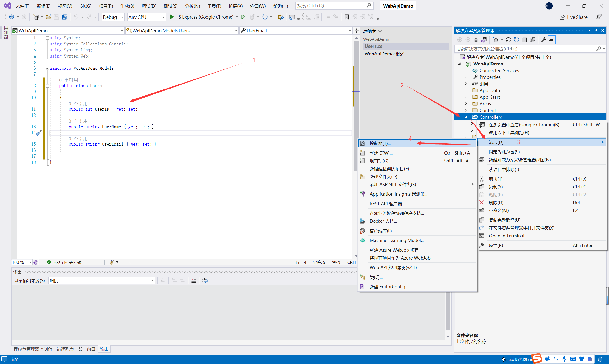The height and width of the screenshot is (364, 609).
Task: Expand the App_Start folder node
Action: click(465, 97)
